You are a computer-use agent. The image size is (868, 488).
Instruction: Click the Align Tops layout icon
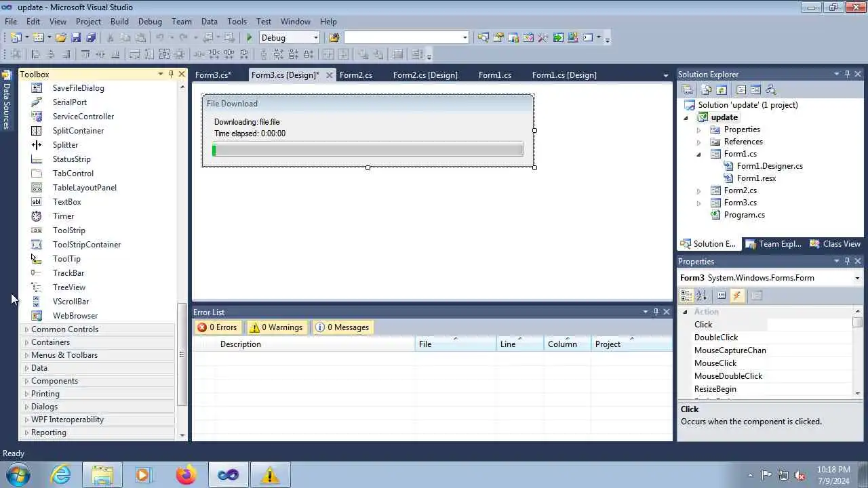point(85,54)
